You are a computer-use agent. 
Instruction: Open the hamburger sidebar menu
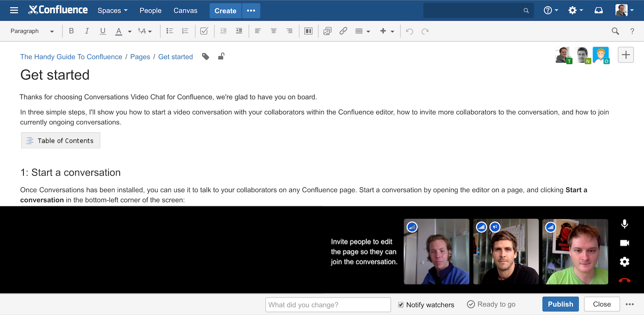tap(14, 10)
